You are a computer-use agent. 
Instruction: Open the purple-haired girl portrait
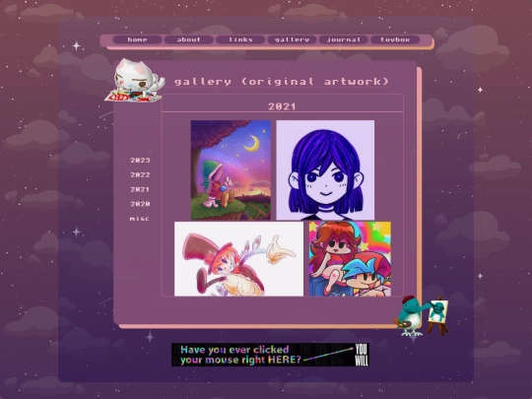point(325,170)
